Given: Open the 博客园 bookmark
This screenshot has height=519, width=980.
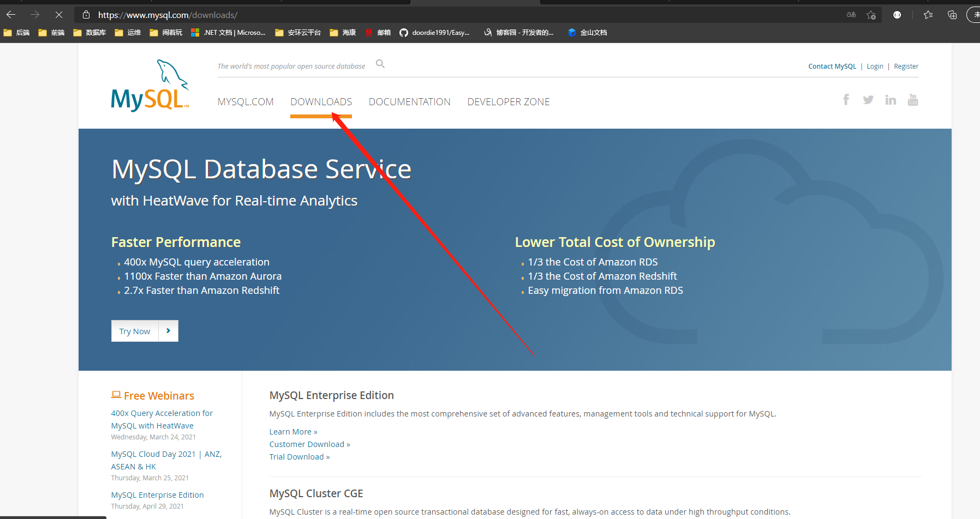Looking at the screenshot, I should coord(519,33).
